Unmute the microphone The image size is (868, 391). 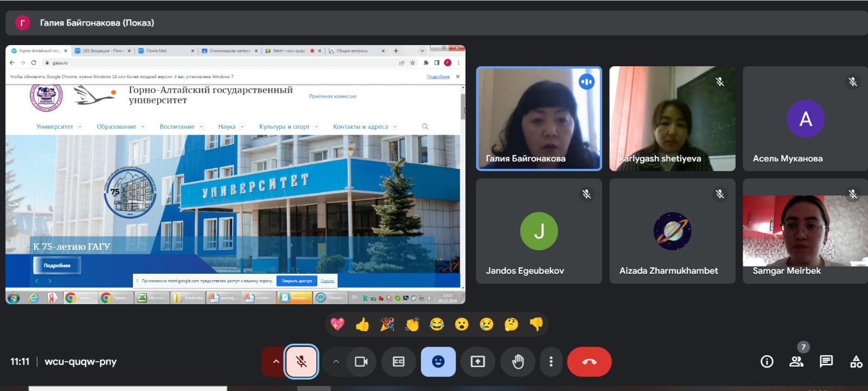(302, 362)
